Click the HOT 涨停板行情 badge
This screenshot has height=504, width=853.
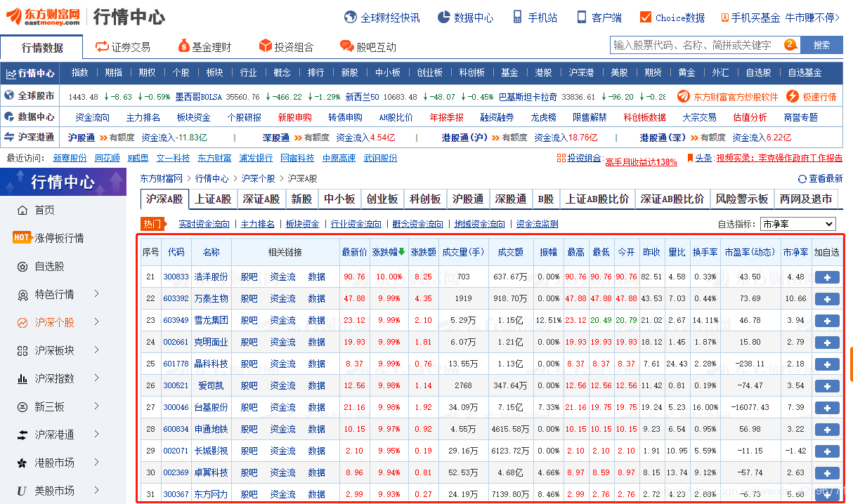point(22,237)
